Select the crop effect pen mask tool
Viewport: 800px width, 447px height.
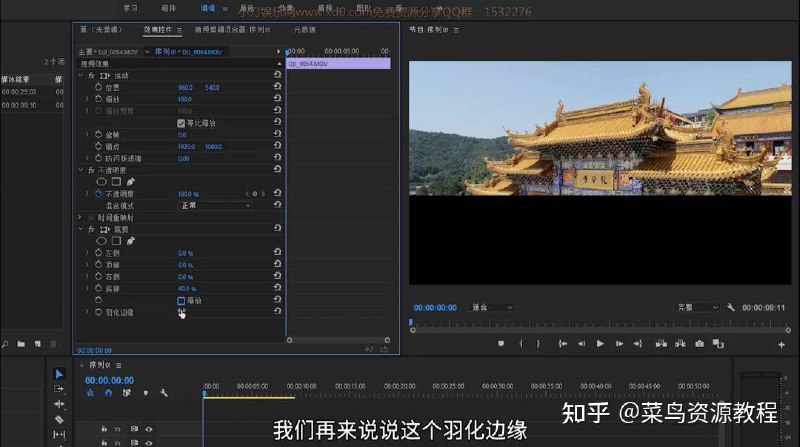(131, 241)
